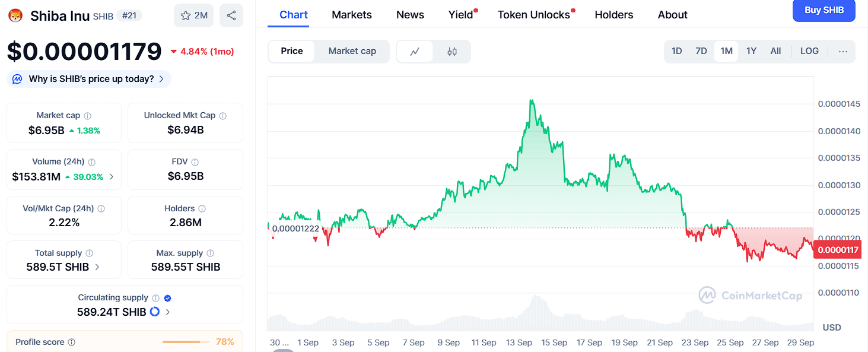Expand 'Why is SHIB's price up today' chevron
The image size is (868, 352).
(161, 79)
